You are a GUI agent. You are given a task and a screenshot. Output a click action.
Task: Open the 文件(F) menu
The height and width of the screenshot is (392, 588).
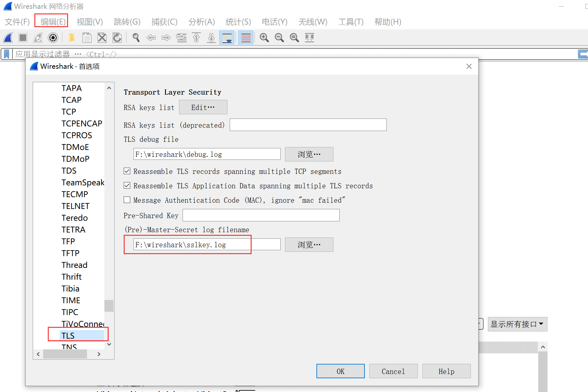pyautogui.click(x=17, y=22)
